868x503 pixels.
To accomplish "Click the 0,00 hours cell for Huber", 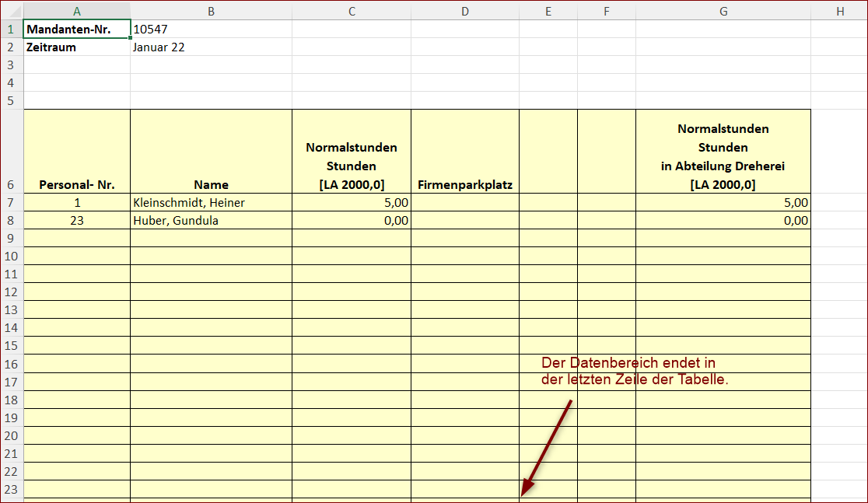I will pos(351,220).
